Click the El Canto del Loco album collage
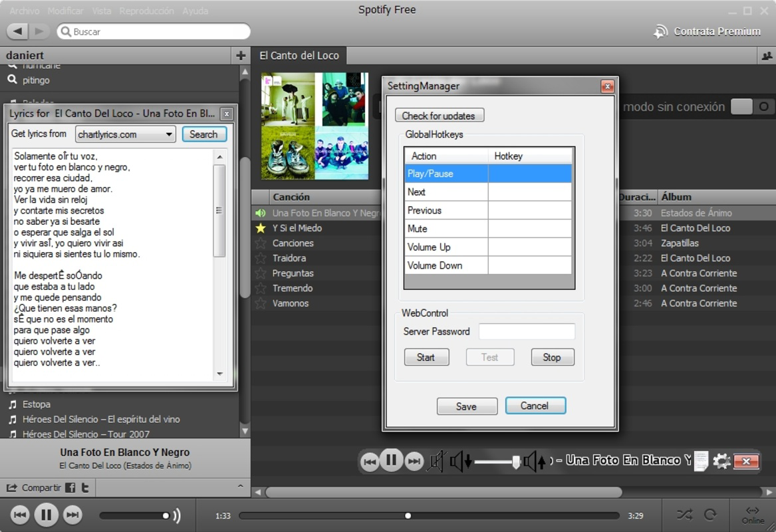The width and height of the screenshot is (776, 532). click(x=315, y=126)
